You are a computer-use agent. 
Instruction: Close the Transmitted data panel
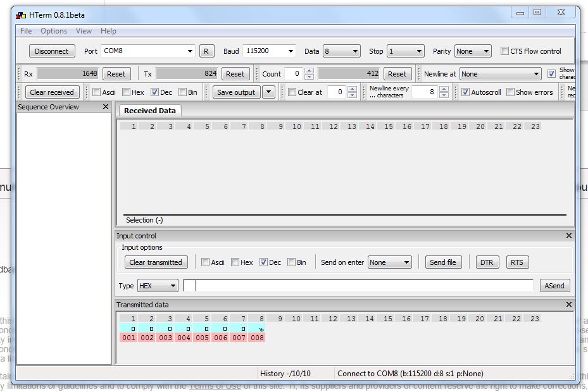568,305
